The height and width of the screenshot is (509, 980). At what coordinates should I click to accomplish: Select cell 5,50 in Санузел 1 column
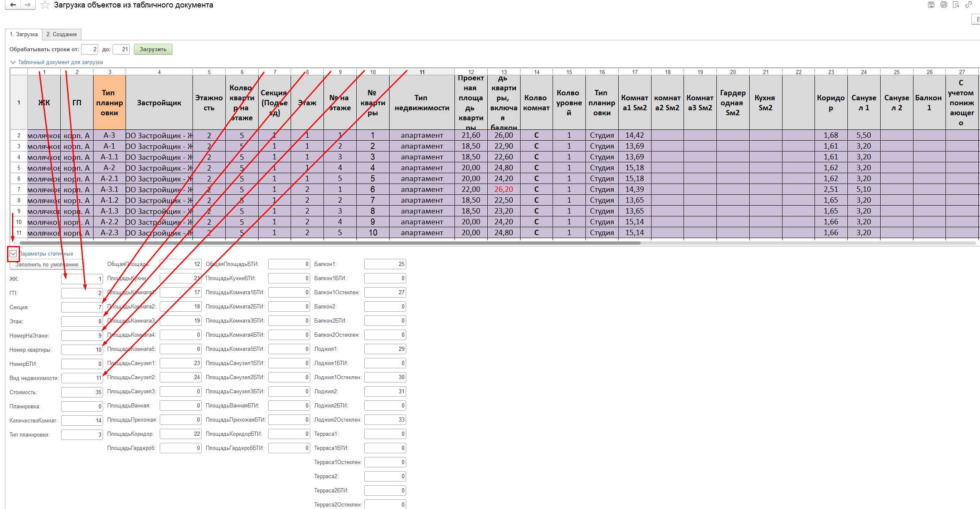[864, 135]
